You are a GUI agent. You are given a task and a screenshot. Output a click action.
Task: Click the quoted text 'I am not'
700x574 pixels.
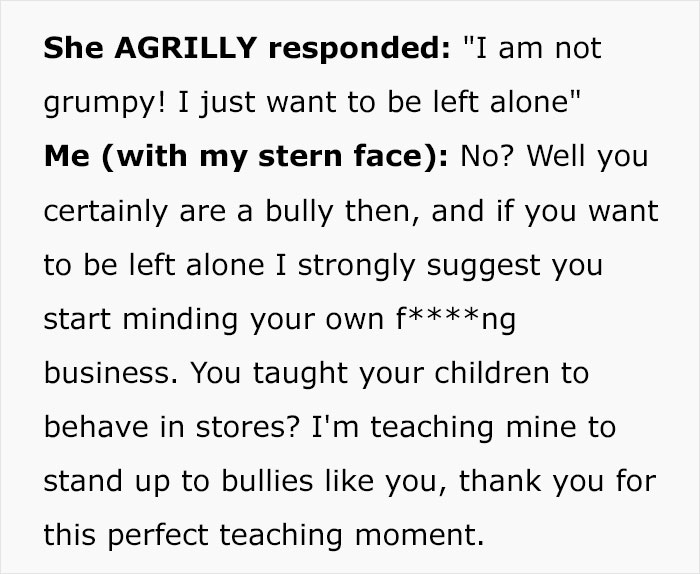pyautogui.click(x=533, y=48)
